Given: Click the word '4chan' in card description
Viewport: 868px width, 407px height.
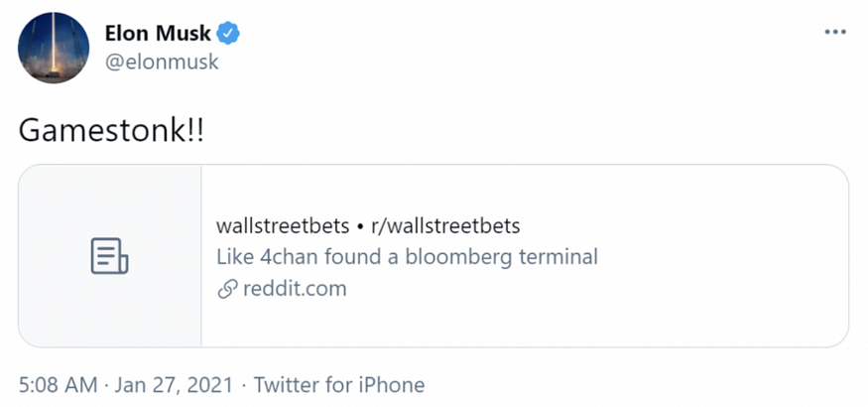Looking at the screenshot, I should point(289,257).
